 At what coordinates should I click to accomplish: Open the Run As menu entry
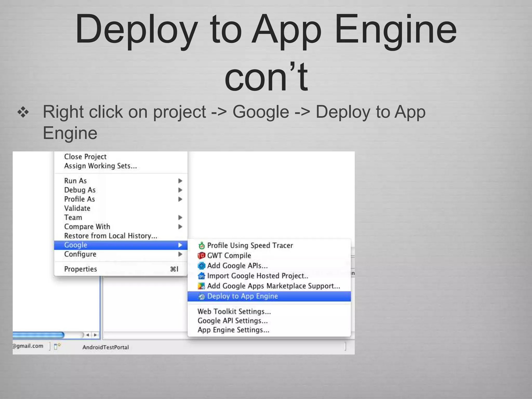pos(121,181)
